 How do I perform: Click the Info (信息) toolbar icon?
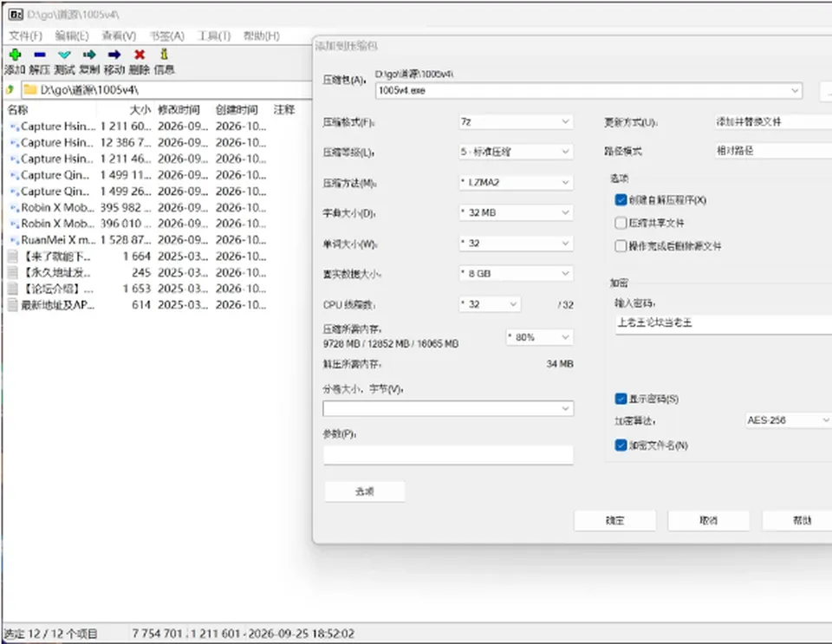point(164,54)
